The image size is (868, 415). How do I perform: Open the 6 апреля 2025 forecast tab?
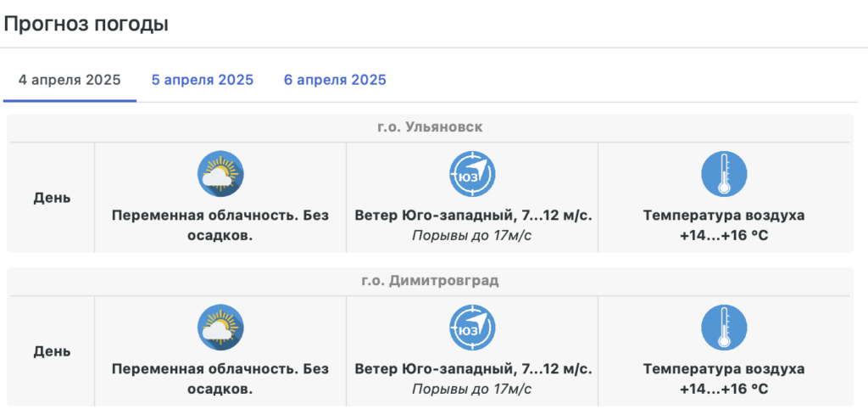click(335, 81)
